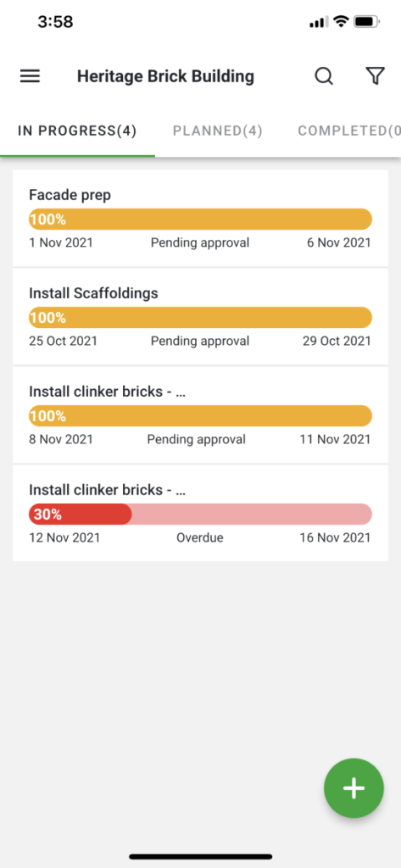401x868 pixels.
Task: Select the IN PROGRESS(4) tab
Action: click(x=77, y=131)
